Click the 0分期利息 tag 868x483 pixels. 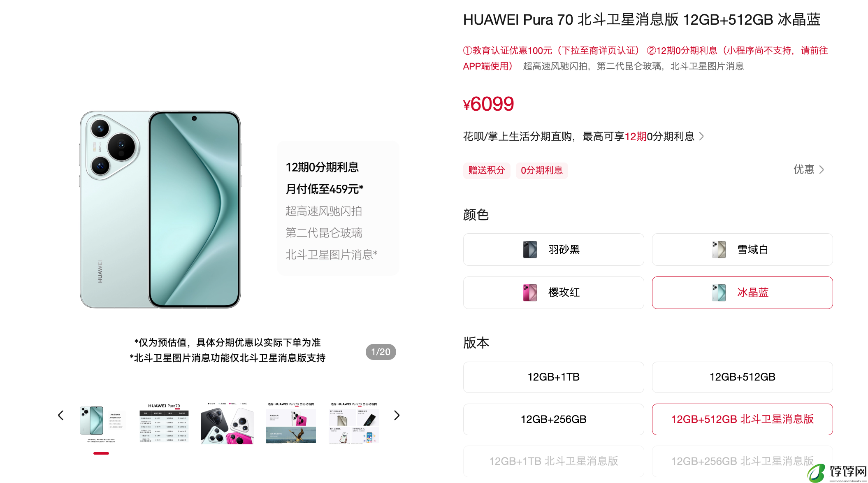(x=542, y=170)
